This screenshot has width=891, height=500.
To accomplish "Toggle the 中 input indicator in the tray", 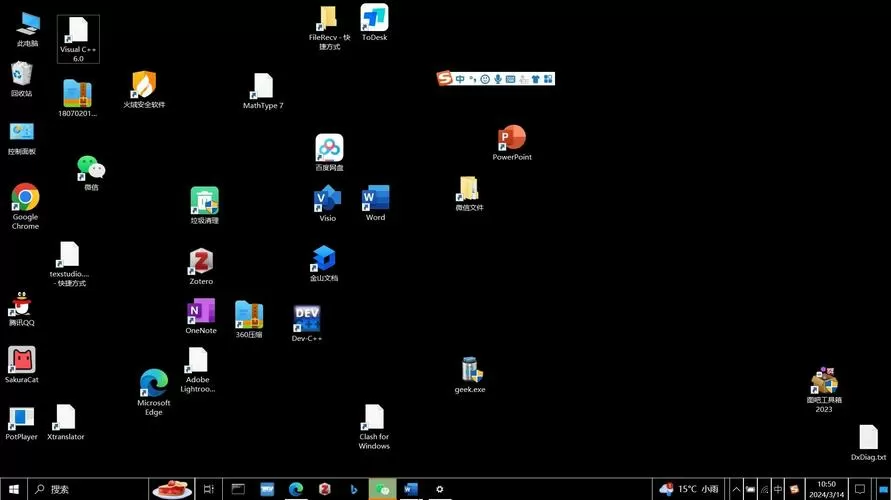I will pos(778,489).
